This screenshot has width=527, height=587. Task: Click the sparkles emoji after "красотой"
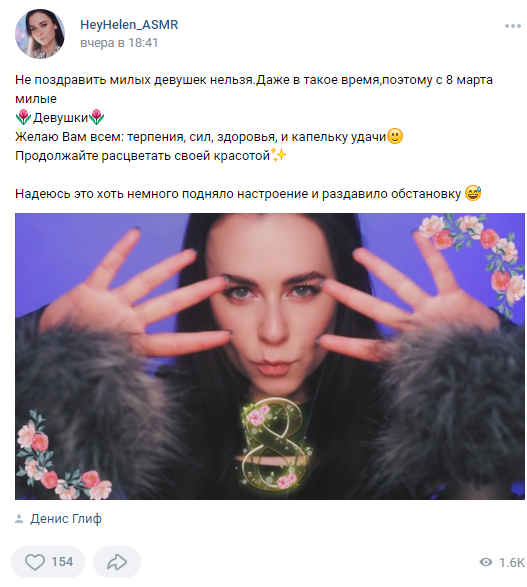(278, 155)
